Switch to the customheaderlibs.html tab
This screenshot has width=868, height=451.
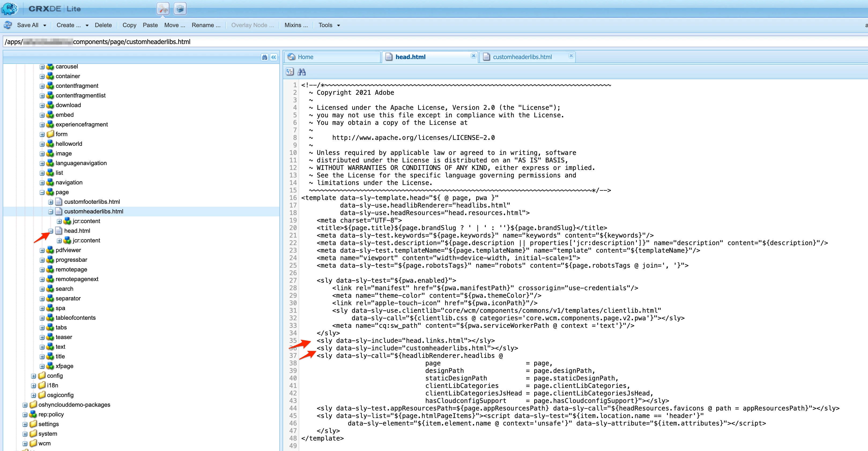click(522, 57)
